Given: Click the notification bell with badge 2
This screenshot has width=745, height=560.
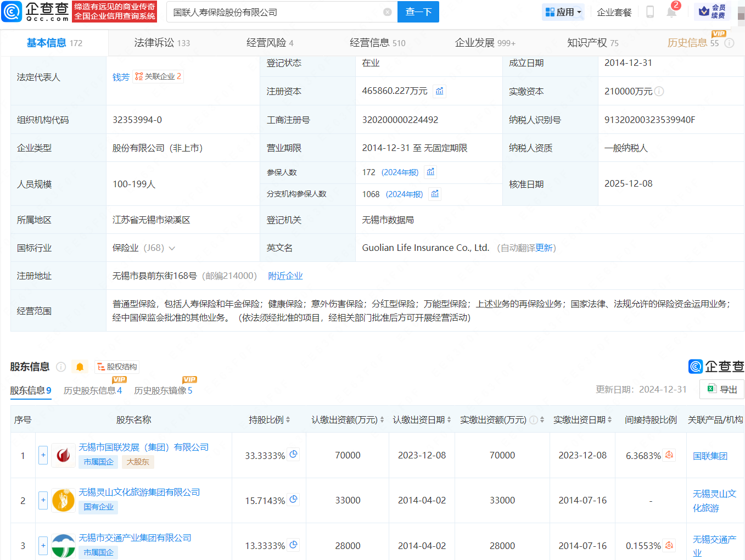Looking at the screenshot, I should (x=671, y=12).
